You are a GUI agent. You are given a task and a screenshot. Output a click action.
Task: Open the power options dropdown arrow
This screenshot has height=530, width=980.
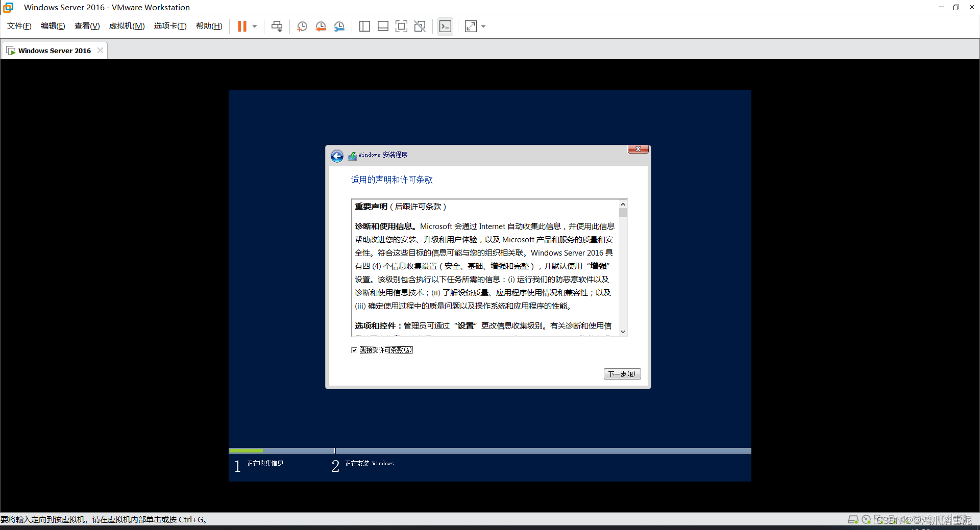pos(255,27)
